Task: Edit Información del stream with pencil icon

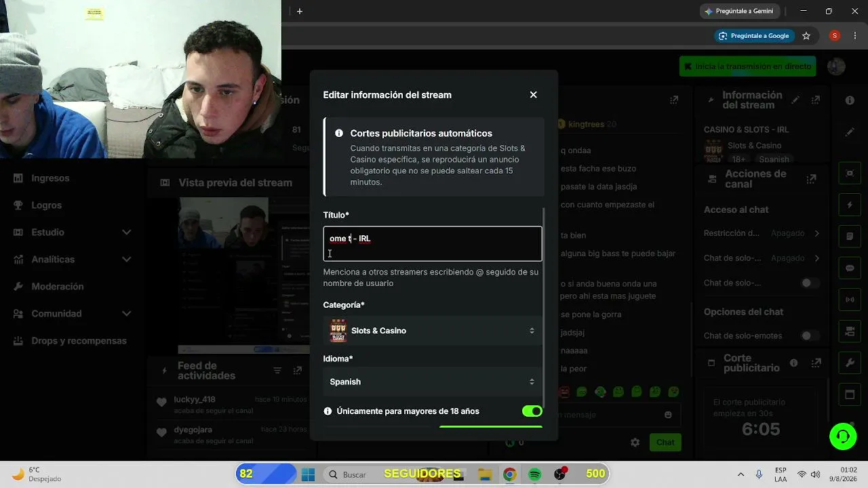Action: (795, 100)
